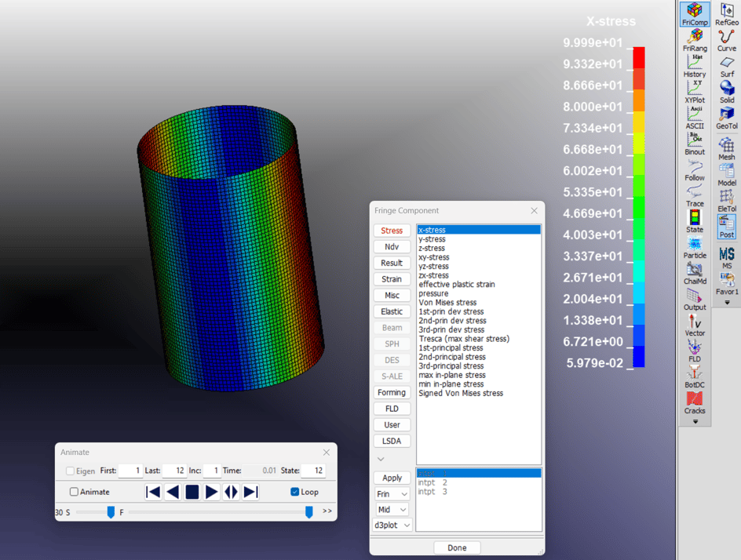Image resolution: width=741 pixels, height=560 pixels.
Task: Open the Frin dropdown
Action: point(392,493)
